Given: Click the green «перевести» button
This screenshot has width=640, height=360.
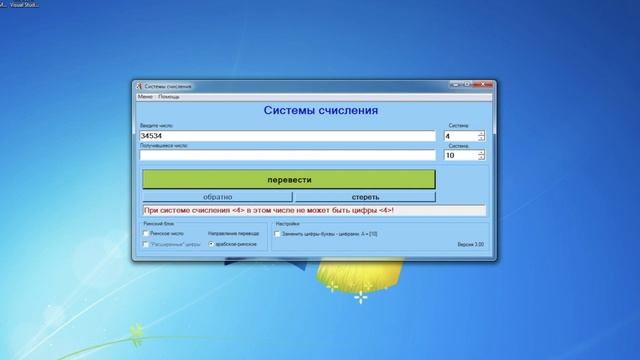Looking at the screenshot, I should pyautogui.click(x=289, y=180).
